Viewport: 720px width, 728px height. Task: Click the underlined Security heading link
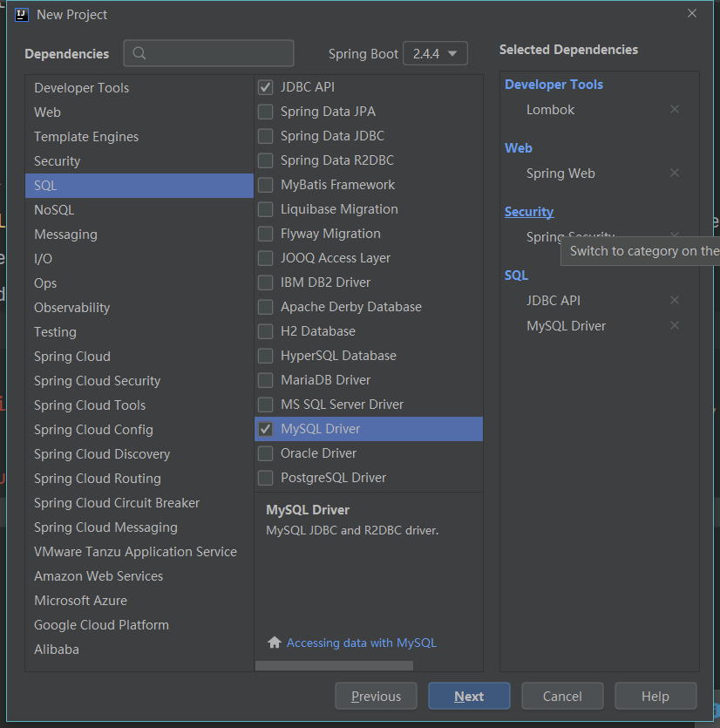529,212
